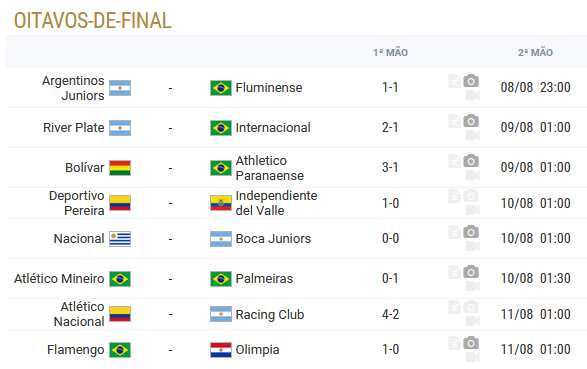Open Internacional team link
This screenshot has height=369, width=587.
coord(273,128)
